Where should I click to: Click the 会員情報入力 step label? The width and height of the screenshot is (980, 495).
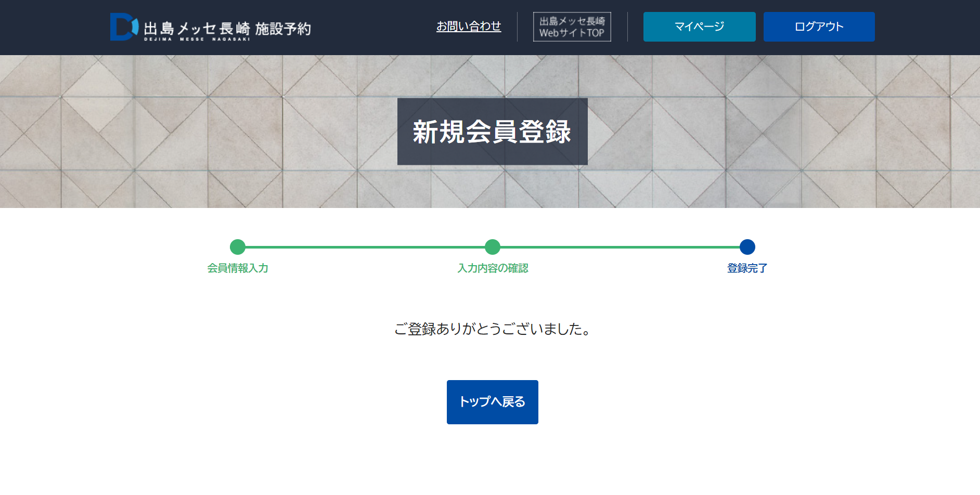point(238,268)
